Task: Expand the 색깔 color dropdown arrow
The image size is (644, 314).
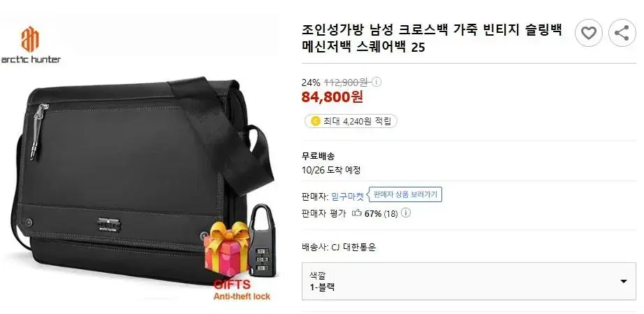Action: (624, 282)
